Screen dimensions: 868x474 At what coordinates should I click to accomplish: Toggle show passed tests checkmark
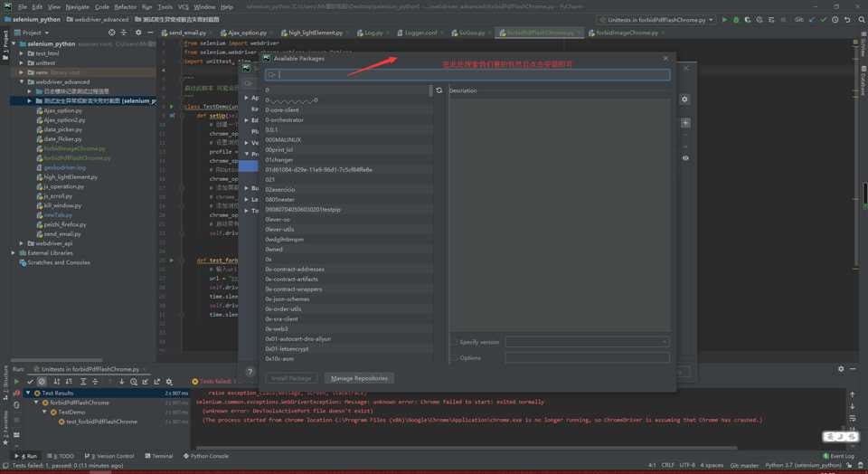(31, 382)
